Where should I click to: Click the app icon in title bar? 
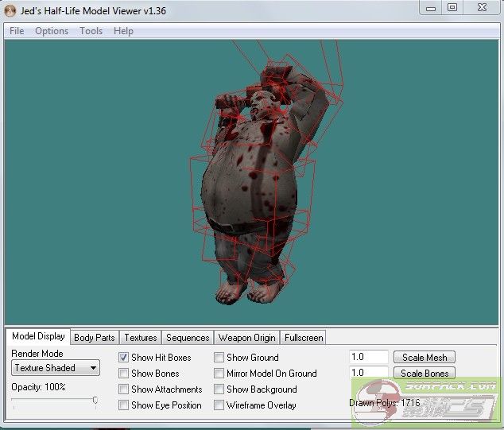(10, 9)
